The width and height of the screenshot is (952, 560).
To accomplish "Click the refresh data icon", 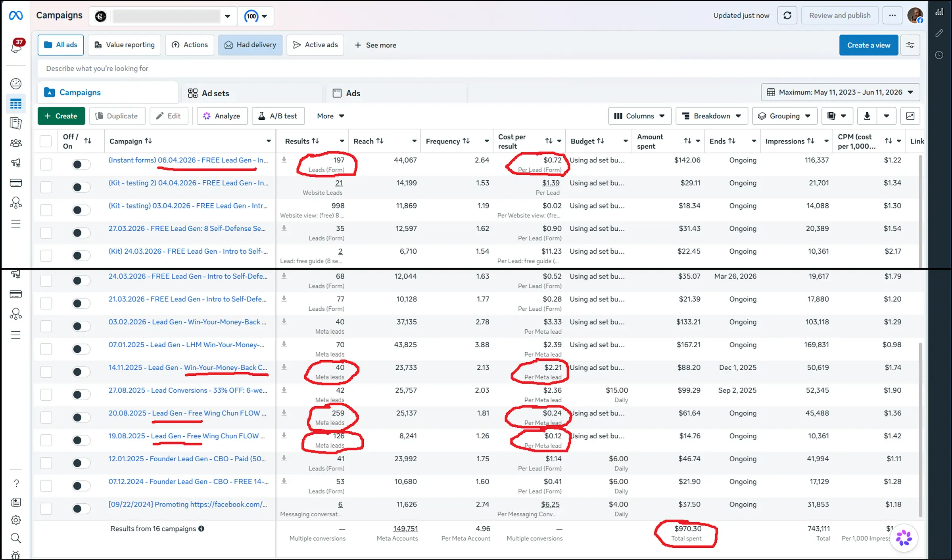I will (787, 15).
